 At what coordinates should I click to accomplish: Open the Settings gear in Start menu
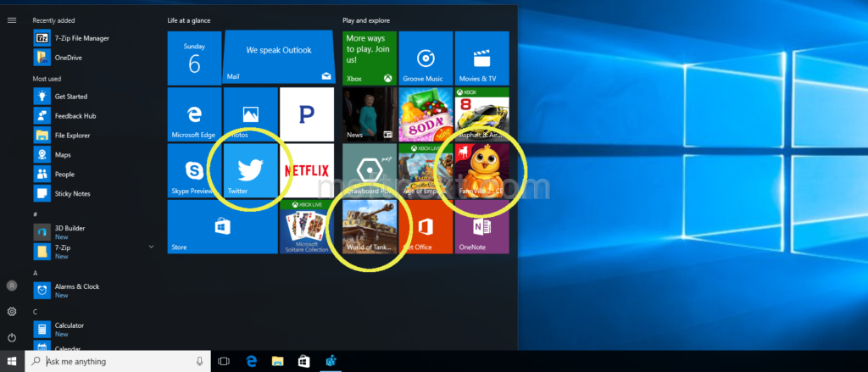point(11,312)
